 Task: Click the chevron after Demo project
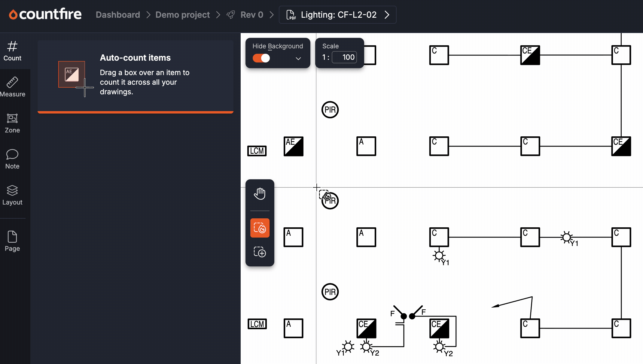(x=218, y=15)
